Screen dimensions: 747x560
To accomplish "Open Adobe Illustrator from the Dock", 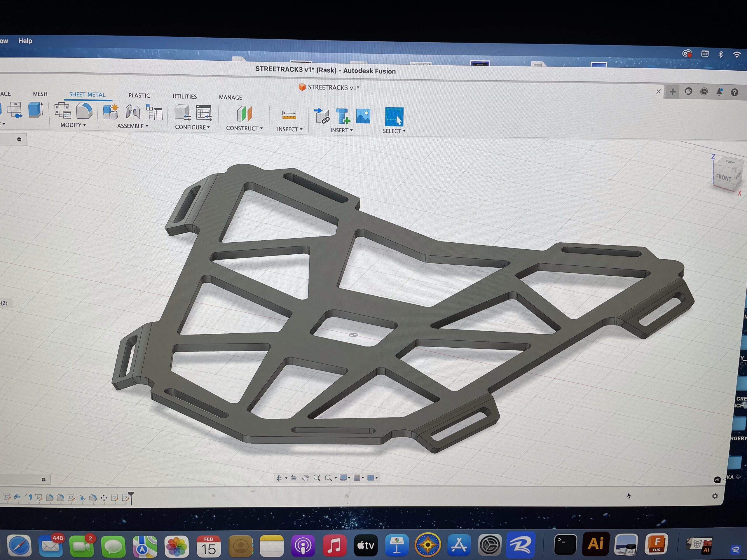I will click(596, 544).
